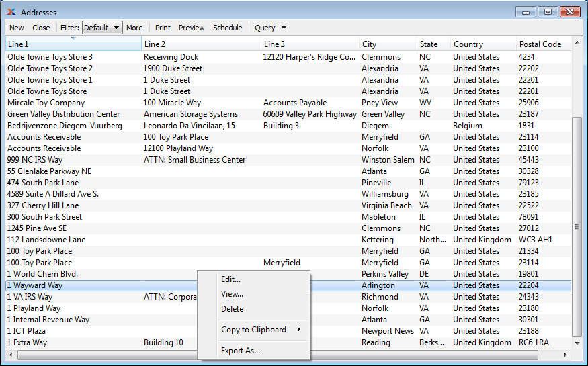The height and width of the screenshot is (366, 588).
Task: Select Delete in the context menu
Action: (232, 309)
